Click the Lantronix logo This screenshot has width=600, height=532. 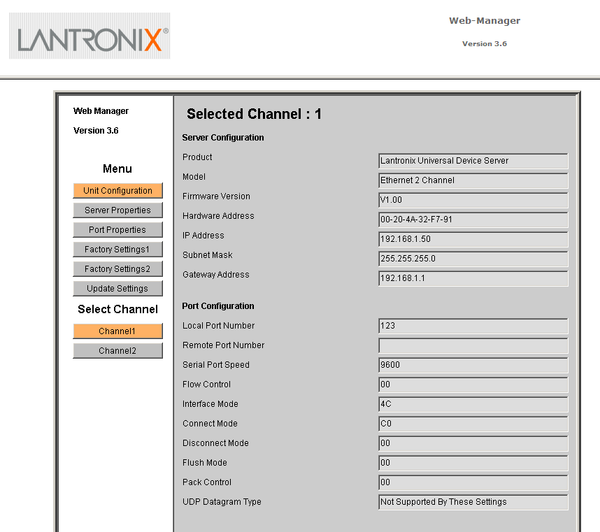[90, 36]
